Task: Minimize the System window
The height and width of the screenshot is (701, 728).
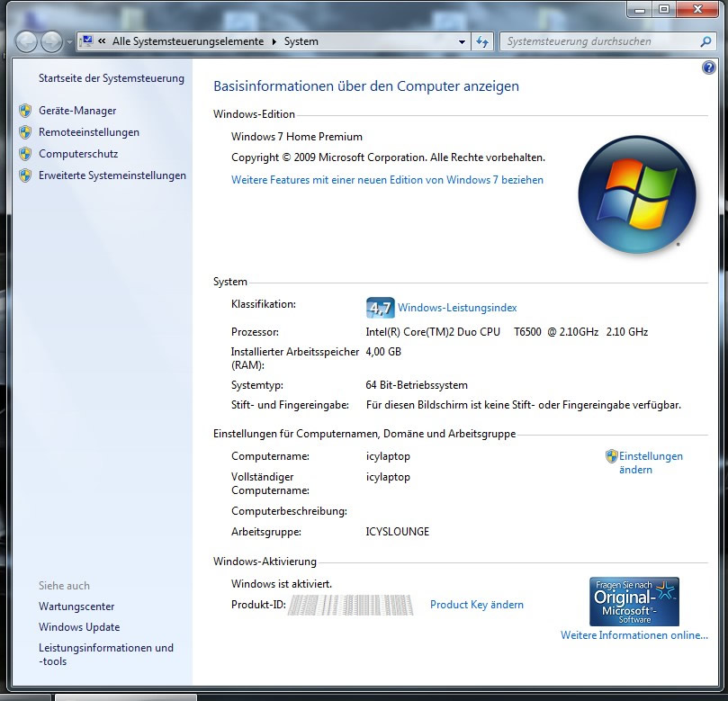Action: [x=640, y=9]
